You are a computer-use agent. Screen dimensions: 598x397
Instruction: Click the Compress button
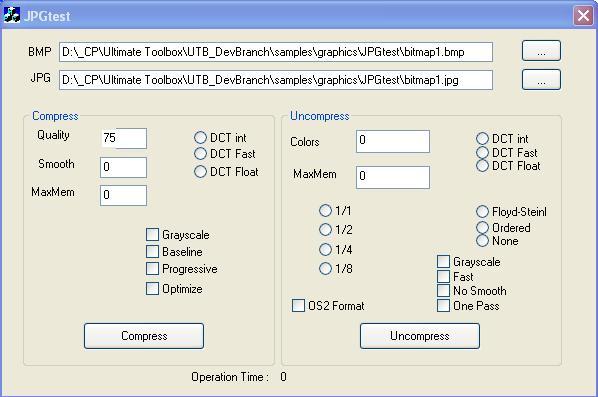coord(144,336)
